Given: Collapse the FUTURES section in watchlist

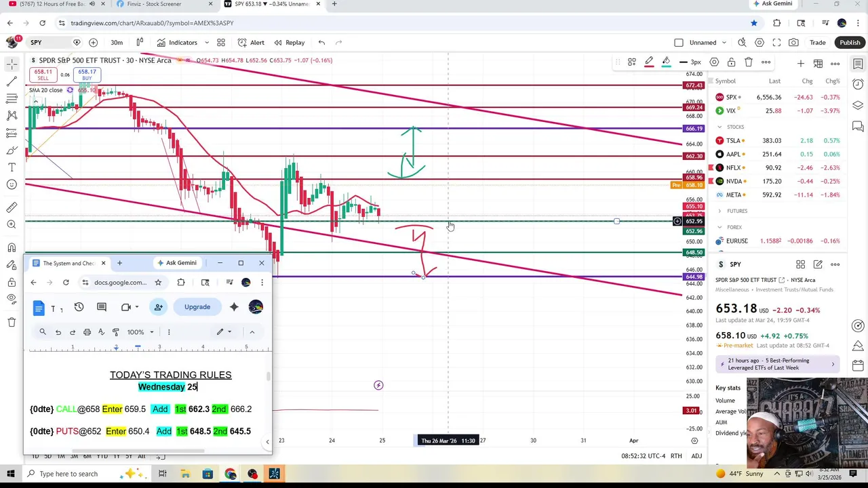Looking at the screenshot, I should pos(720,211).
